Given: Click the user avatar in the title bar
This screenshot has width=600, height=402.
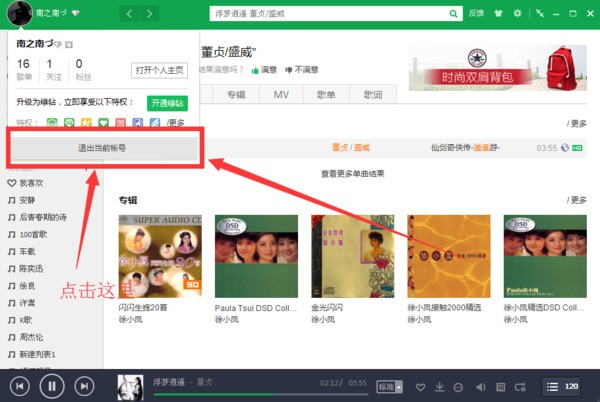Looking at the screenshot, I should (20, 13).
